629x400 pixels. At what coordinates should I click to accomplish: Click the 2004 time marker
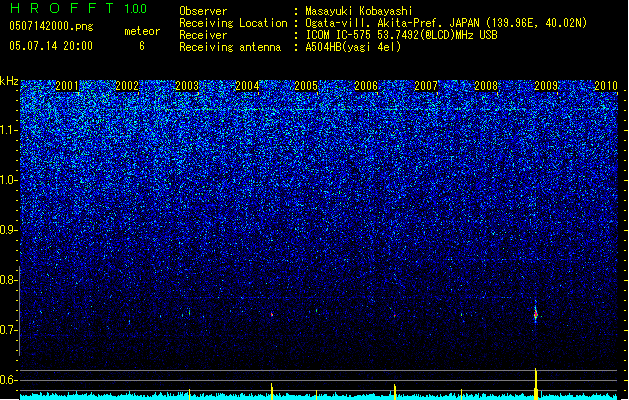[247, 86]
